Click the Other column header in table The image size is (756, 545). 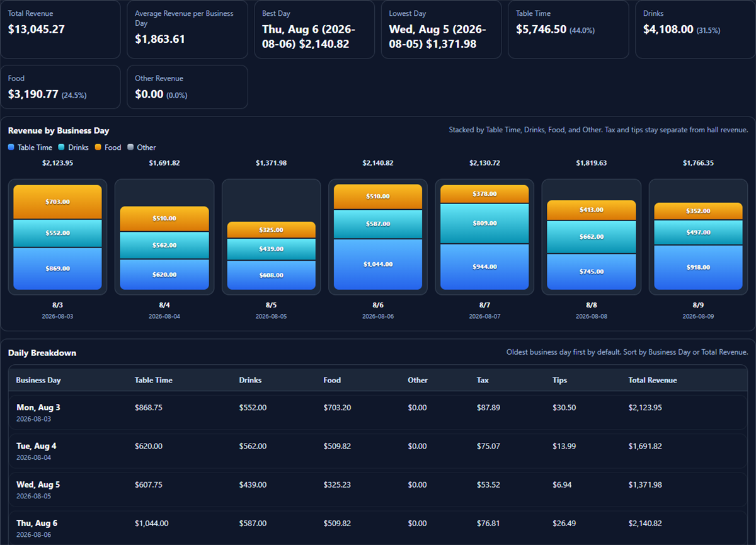pos(418,380)
